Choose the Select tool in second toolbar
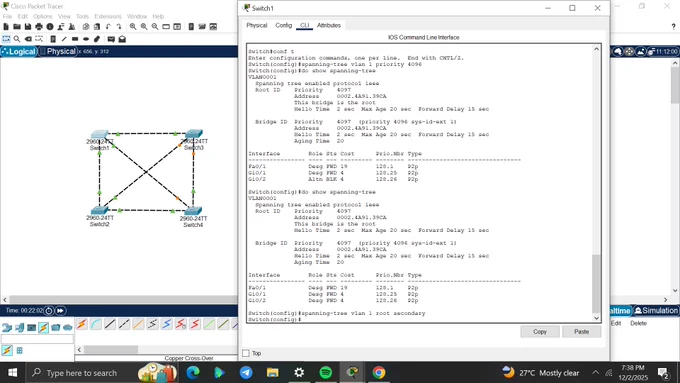Screen dimensions: 680x383 (x=6, y=39)
